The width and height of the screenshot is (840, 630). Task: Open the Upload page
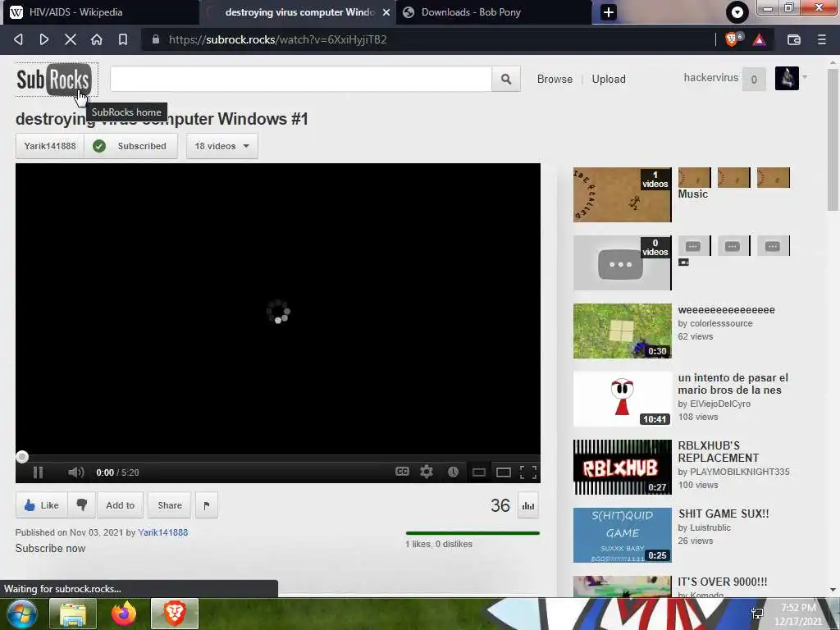[x=609, y=79]
